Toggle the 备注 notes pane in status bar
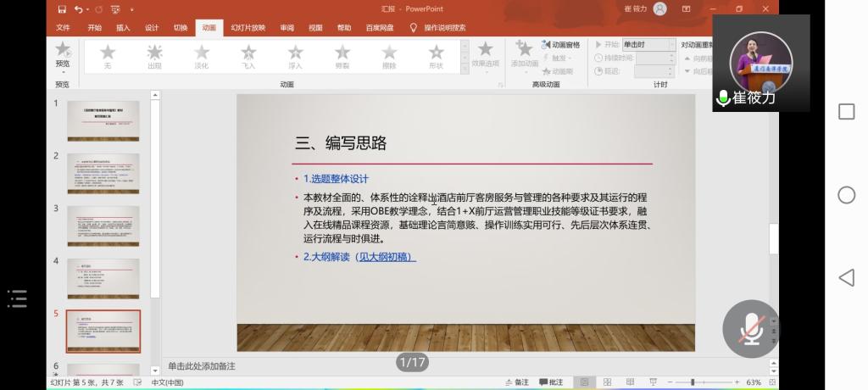The width and height of the screenshot is (868, 390). [515, 382]
